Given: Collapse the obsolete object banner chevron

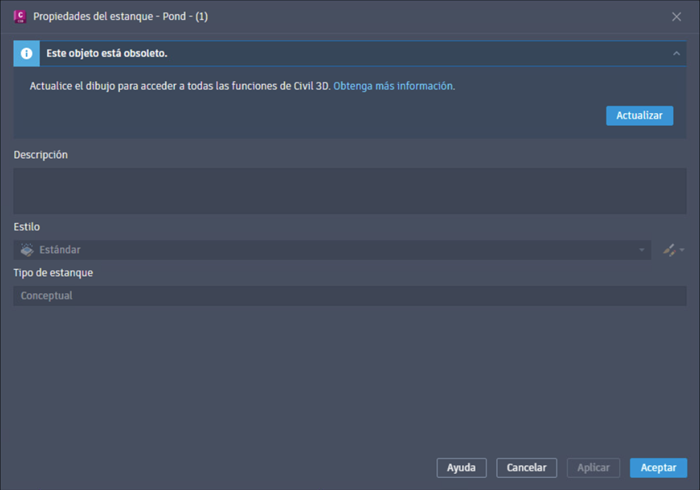Looking at the screenshot, I should [676, 54].
